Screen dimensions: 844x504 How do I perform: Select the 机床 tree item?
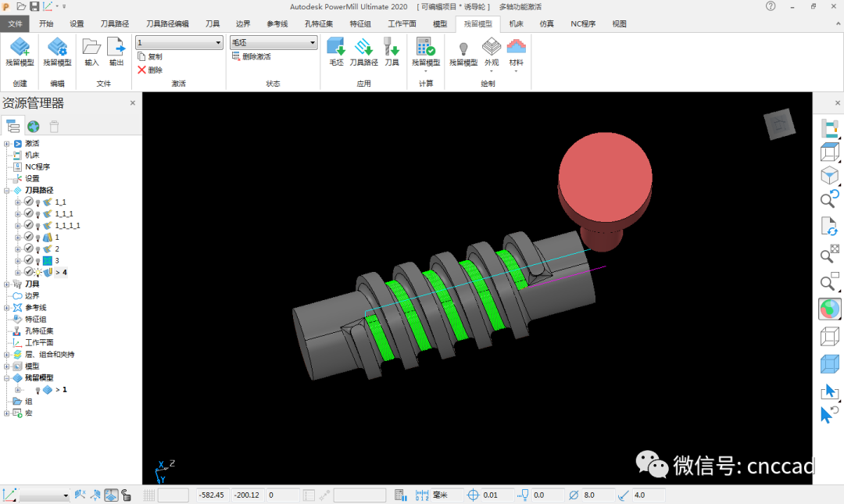click(32, 155)
